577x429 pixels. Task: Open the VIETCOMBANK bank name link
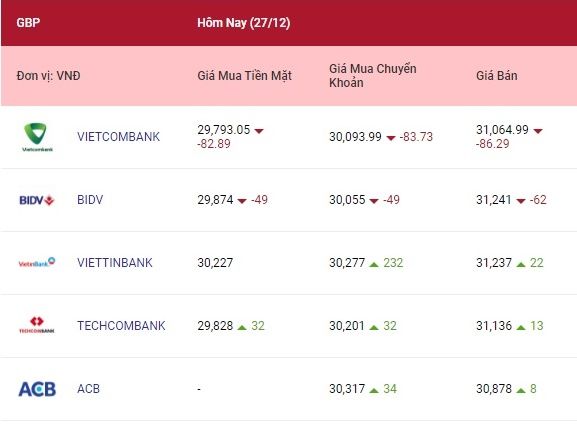118,137
